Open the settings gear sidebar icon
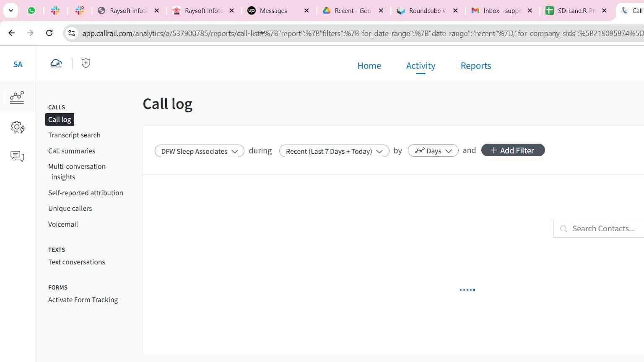The width and height of the screenshot is (644, 362). [x=17, y=127]
